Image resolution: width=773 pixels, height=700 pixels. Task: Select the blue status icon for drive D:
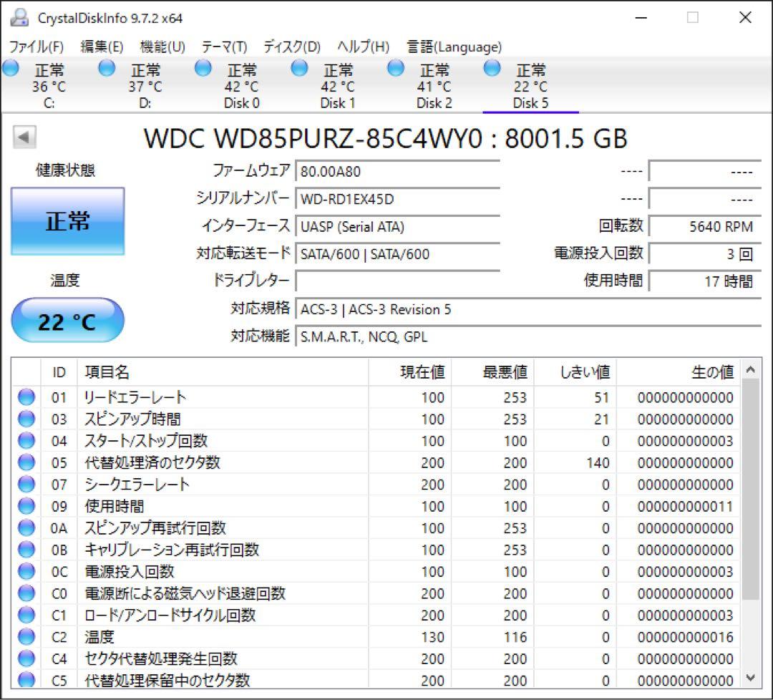tap(107, 68)
